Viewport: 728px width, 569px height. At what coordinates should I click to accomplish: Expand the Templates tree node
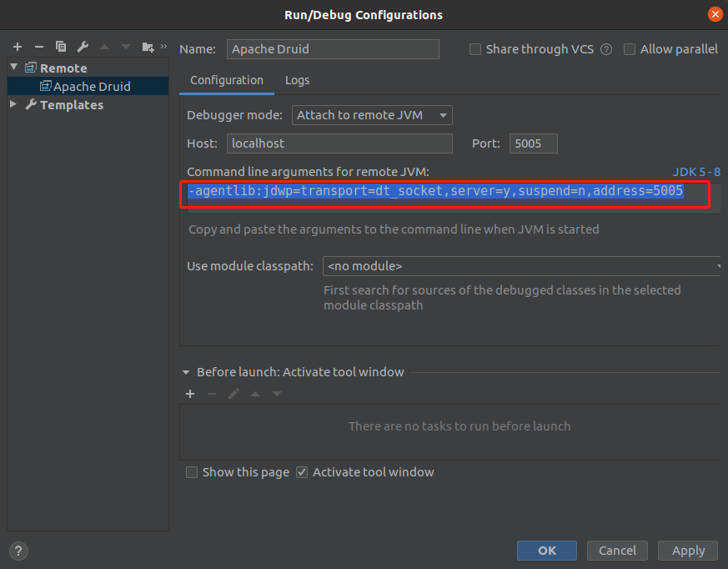[13, 104]
